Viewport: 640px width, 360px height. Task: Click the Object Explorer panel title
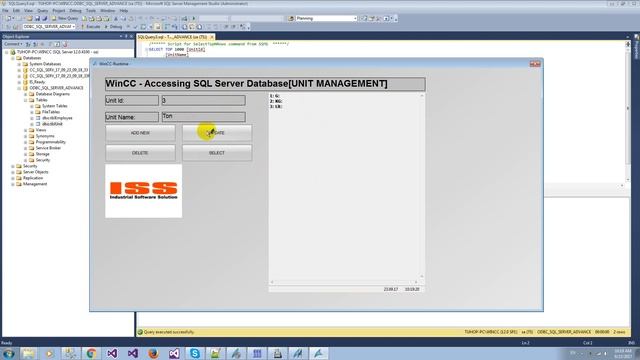(16, 37)
